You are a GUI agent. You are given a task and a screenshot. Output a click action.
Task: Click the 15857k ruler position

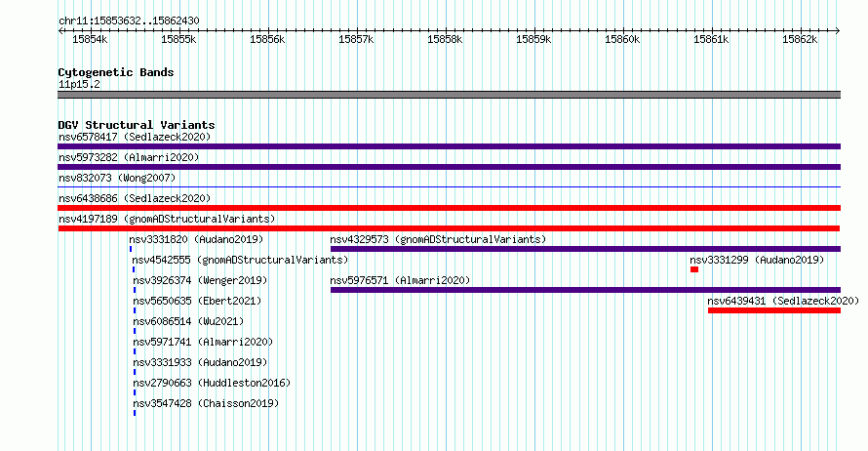click(x=356, y=39)
